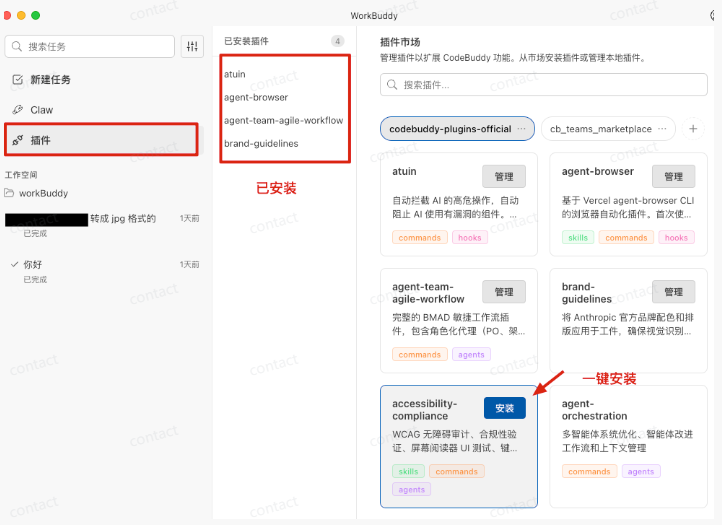Manage the brand-guidelines plugin

673,292
